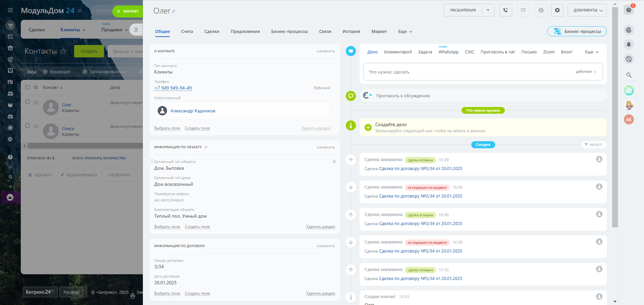Open the действия dropdown in activity field
Viewport: 644px width, 305px height.
pyautogui.click(x=586, y=72)
